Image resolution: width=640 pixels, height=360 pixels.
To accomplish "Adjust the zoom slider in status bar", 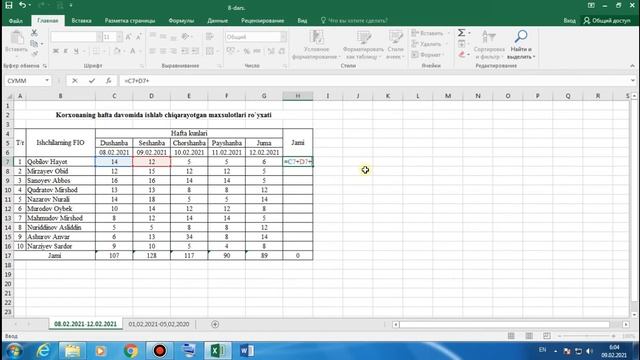I will (x=587, y=336).
